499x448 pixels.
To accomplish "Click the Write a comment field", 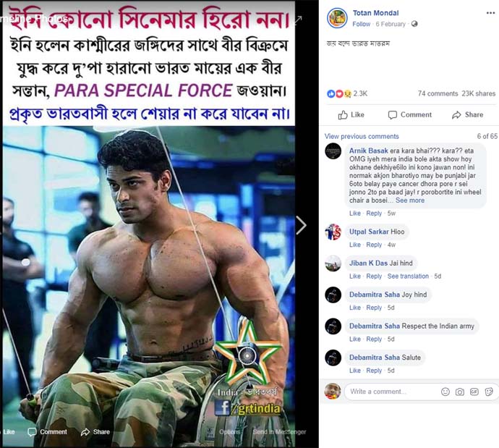I will (393, 392).
